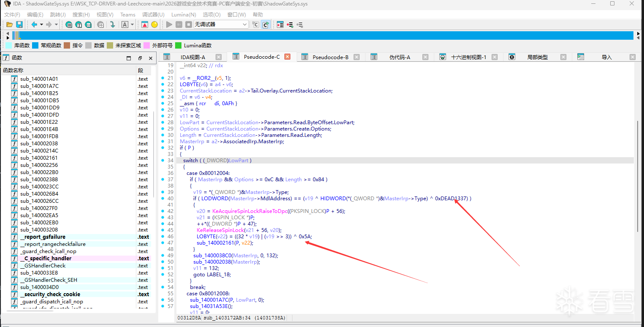Screen dimensions: 644x327
Task: Close the 函数 functions panel
Action: (x=151, y=58)
